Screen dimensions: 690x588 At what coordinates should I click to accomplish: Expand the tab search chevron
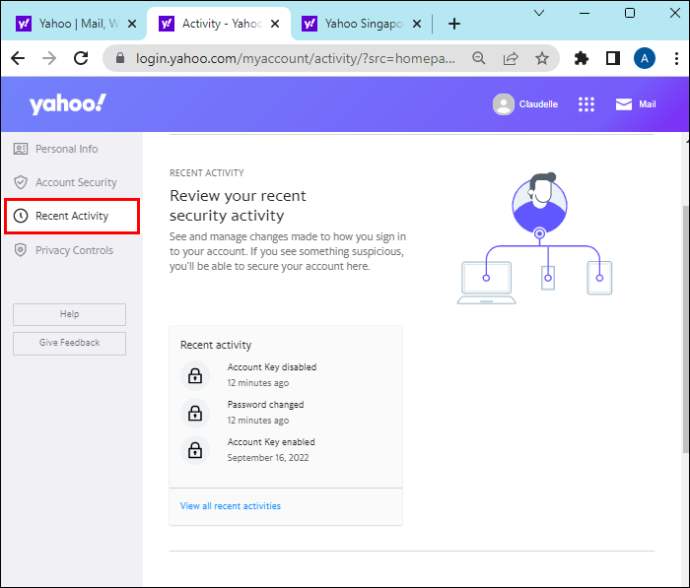pos(539,13)
